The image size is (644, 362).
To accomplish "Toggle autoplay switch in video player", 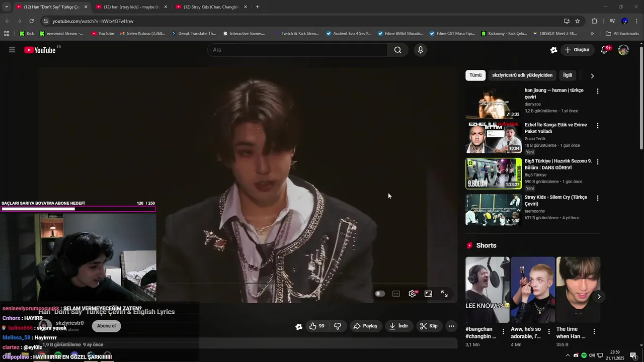I will click(380, 294).
